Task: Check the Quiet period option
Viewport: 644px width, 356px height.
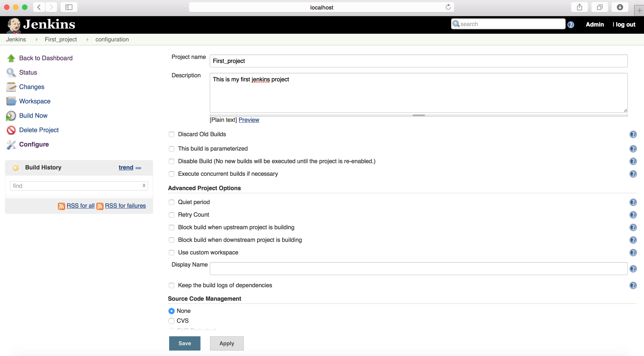Action: pos(171,202)
